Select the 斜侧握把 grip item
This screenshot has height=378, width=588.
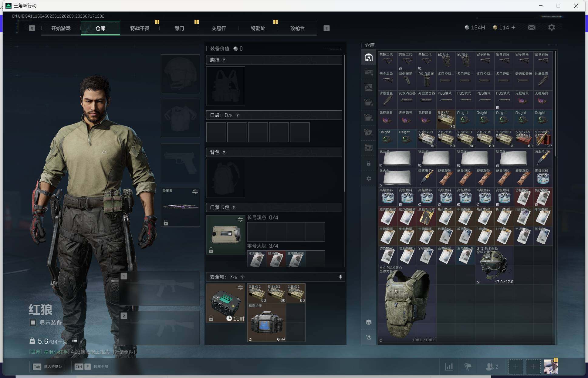407,81
